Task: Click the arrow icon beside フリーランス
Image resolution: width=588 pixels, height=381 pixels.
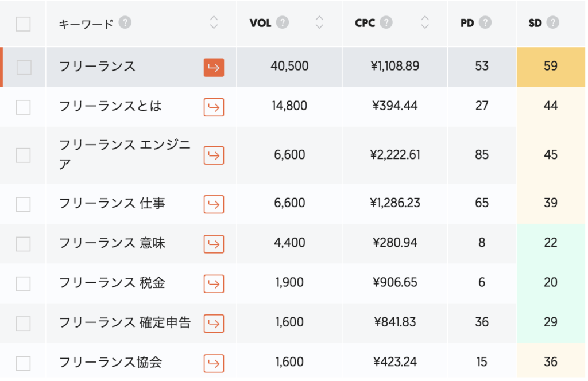Action: [x=214, y=67]
